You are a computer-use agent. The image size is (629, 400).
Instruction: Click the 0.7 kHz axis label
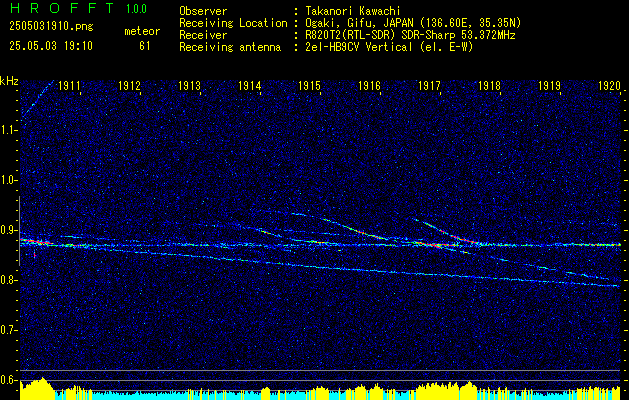[x=9, y=330]
